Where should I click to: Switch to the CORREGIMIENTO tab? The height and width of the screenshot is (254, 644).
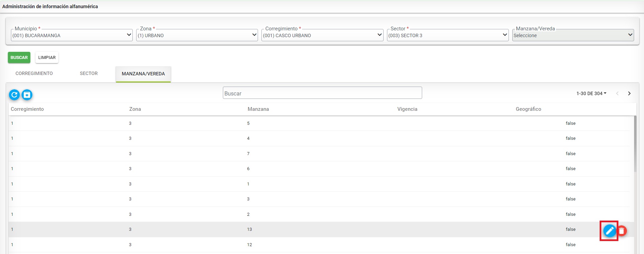click(x=34, y=74)
